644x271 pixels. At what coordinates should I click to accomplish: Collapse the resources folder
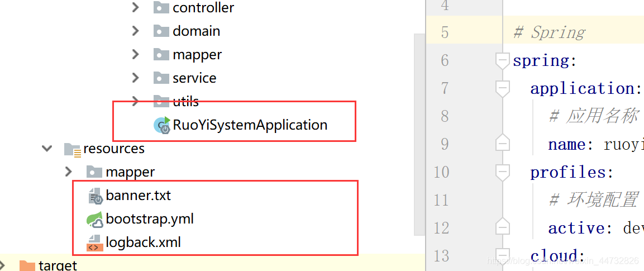tap(47, 148)
